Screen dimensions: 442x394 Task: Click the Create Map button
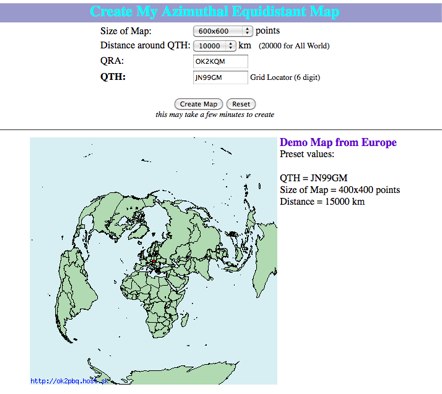[x=198, y=104]
